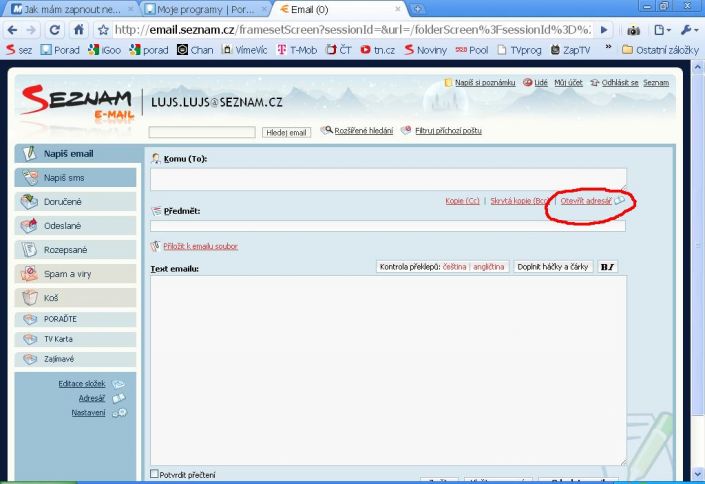Open the Koš trash folder
Screen dimensions: 705x484
pos(76,298)
